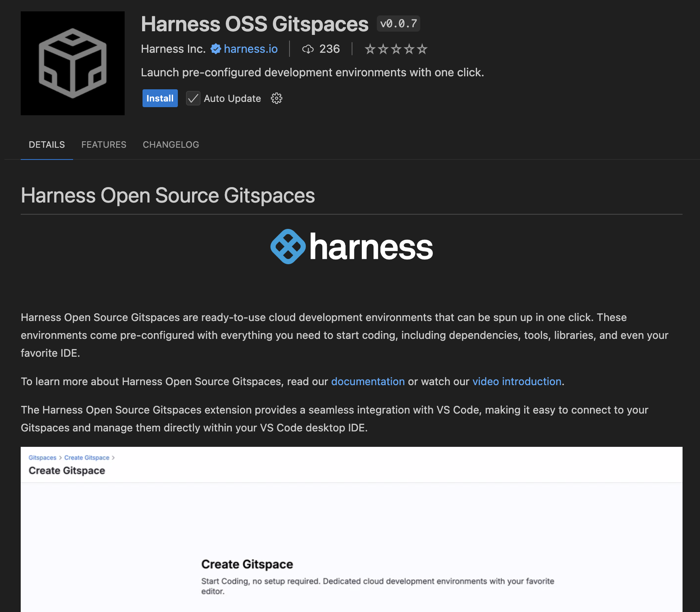Screen dimensions: 700x612
Task: Open the video introduction link
Action: [x=516, y=381]
